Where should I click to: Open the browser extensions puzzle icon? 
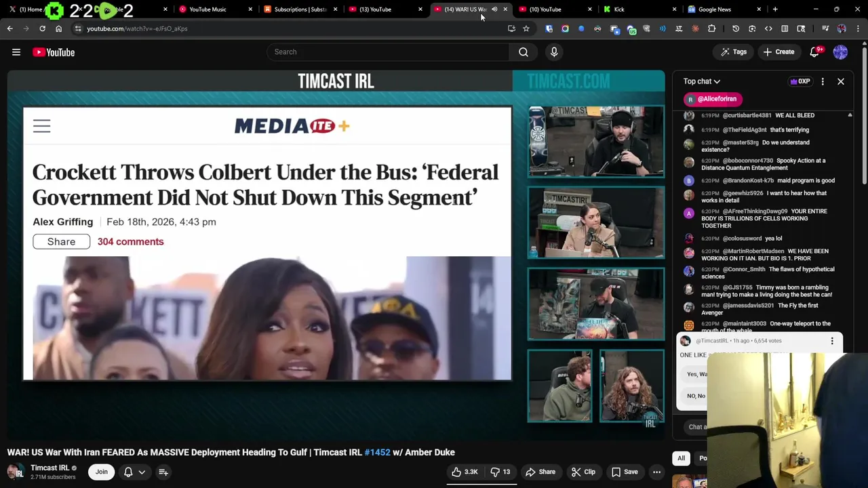coord(711,28)
